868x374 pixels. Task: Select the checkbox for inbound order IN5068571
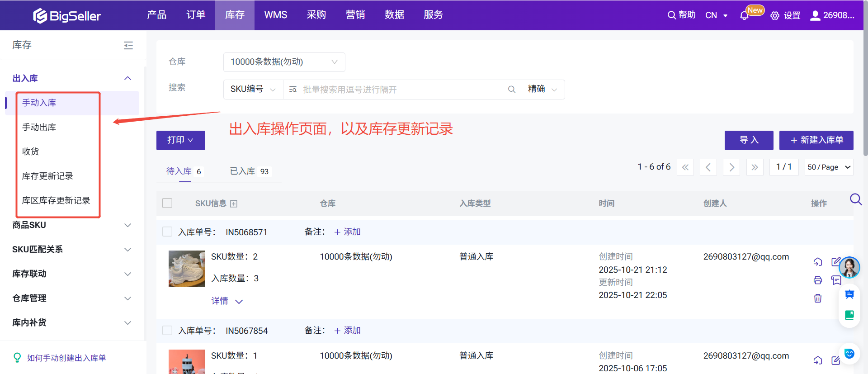pyautogui.click(x=167, y=232)
